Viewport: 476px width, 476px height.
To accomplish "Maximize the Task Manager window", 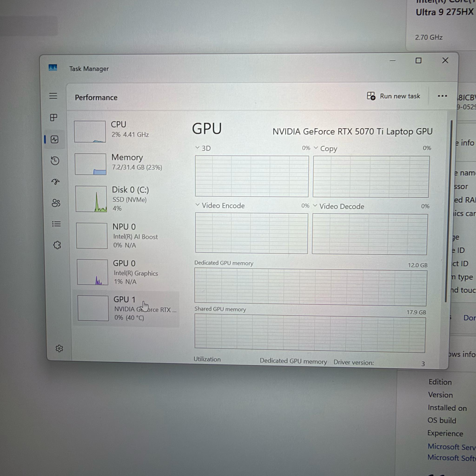I will (x=418, y=61).
